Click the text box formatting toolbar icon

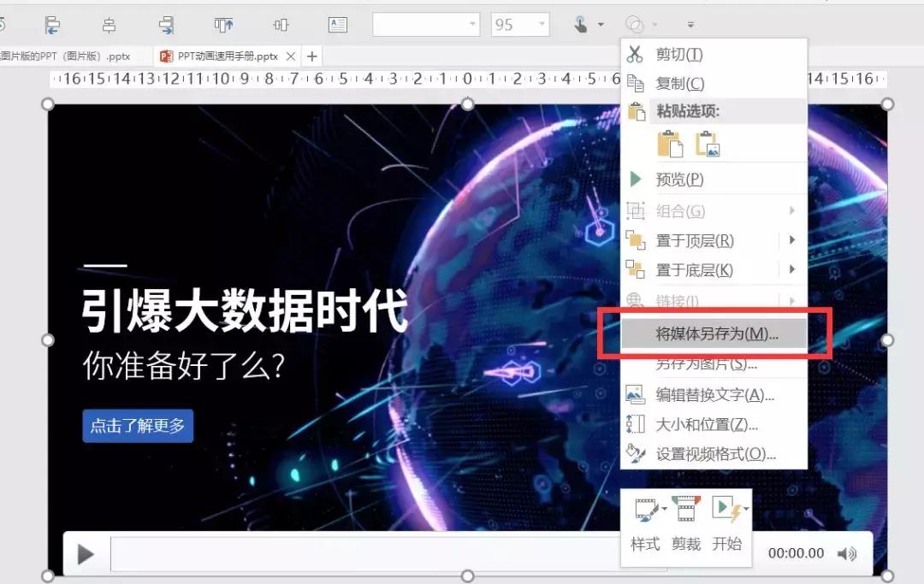(336, 24)
